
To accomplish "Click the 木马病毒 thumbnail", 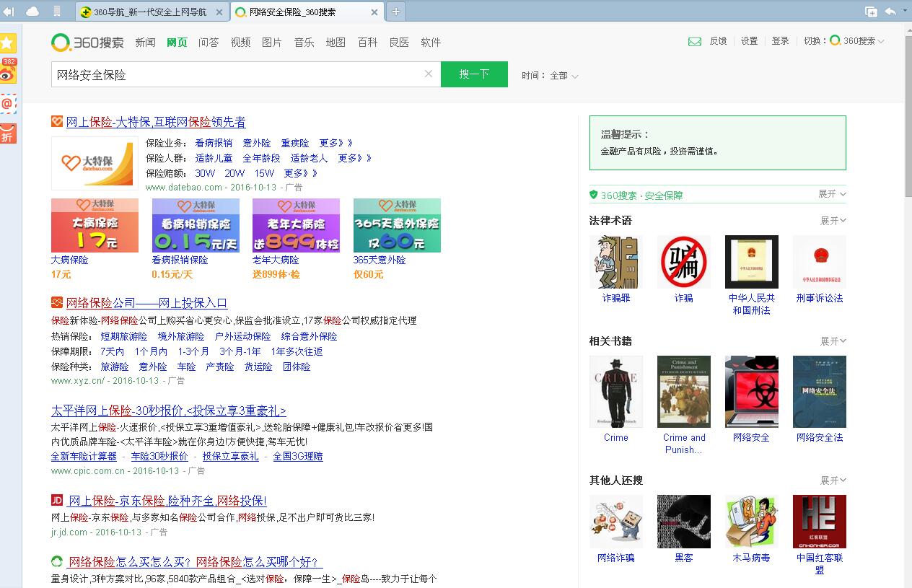I will click(x=752, y=522).
